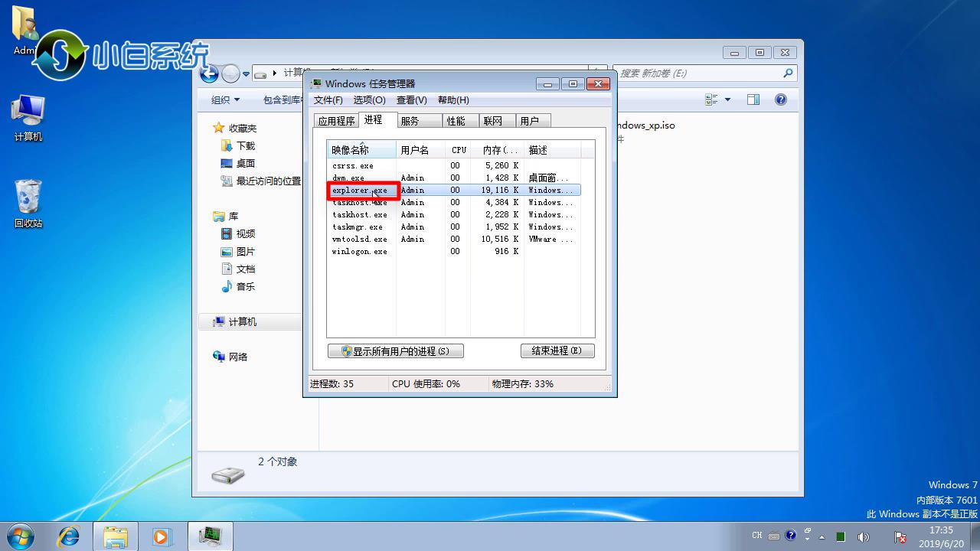980x551 pixels.
Task: Click 显示所有用户的进程(S) button
Action: (396, 351)
